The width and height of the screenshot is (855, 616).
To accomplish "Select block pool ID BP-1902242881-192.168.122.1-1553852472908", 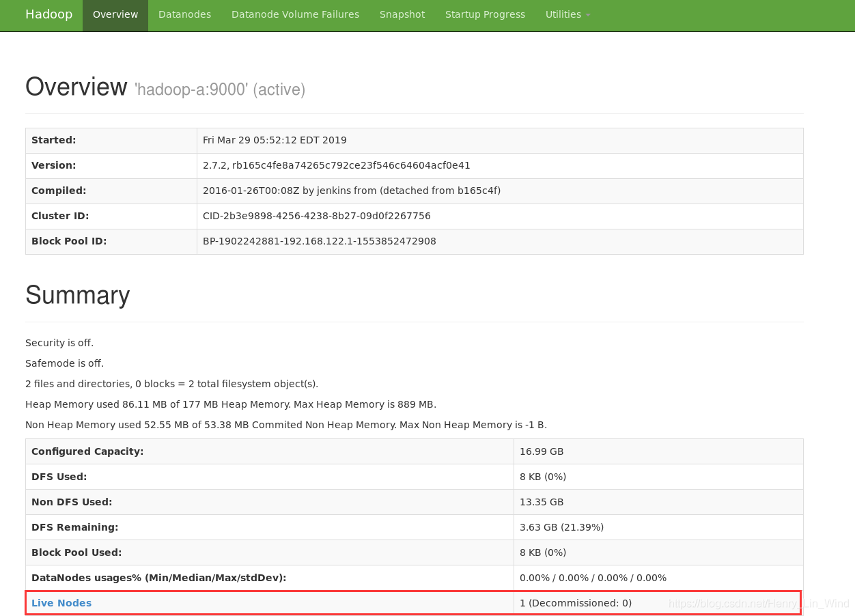I will pos(320,241).
